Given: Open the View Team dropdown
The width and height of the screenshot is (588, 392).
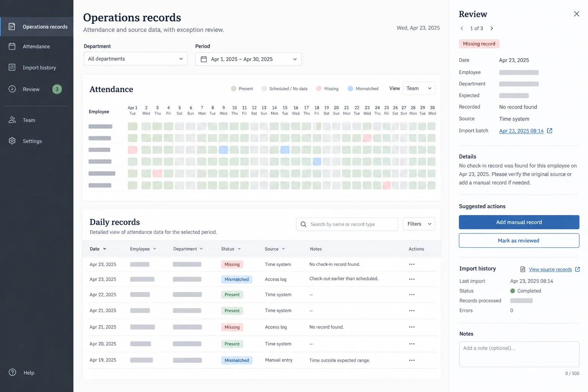Looking at the screenshot, I should pos(418,88).
